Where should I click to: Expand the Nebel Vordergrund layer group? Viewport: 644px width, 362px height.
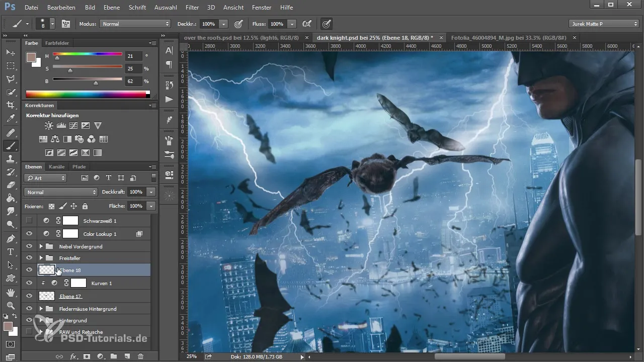(41, 246)
